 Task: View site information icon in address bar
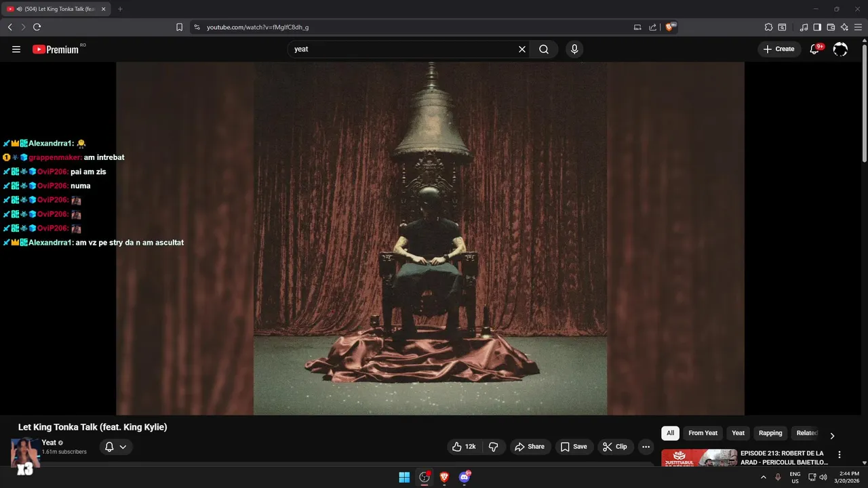197,27
